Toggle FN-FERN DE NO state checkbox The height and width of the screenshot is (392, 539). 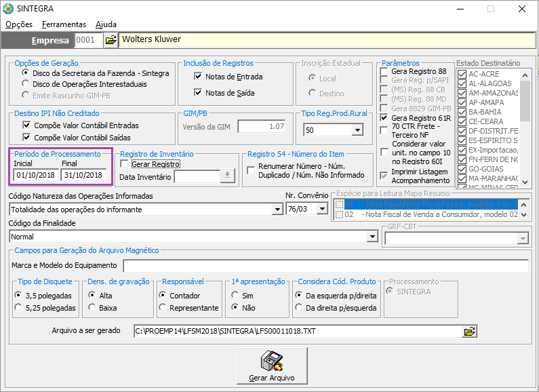(x=462, y=159)
